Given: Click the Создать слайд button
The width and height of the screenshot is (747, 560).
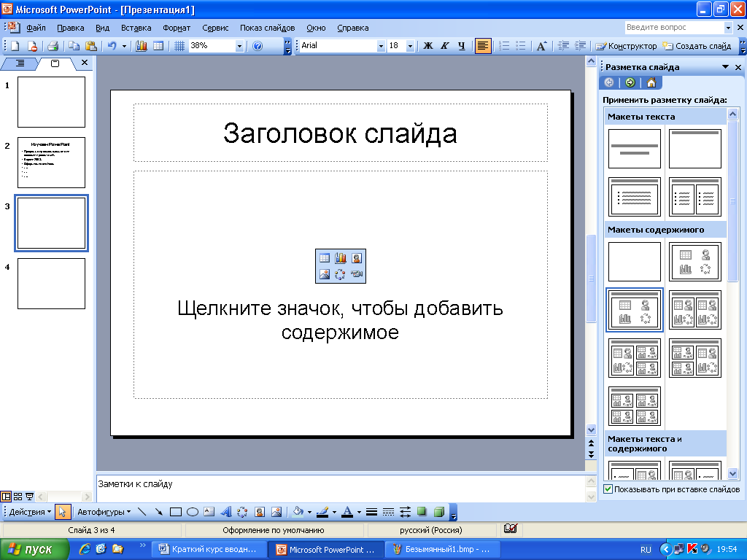Looking at the screenshot, I should click(697, 46).
